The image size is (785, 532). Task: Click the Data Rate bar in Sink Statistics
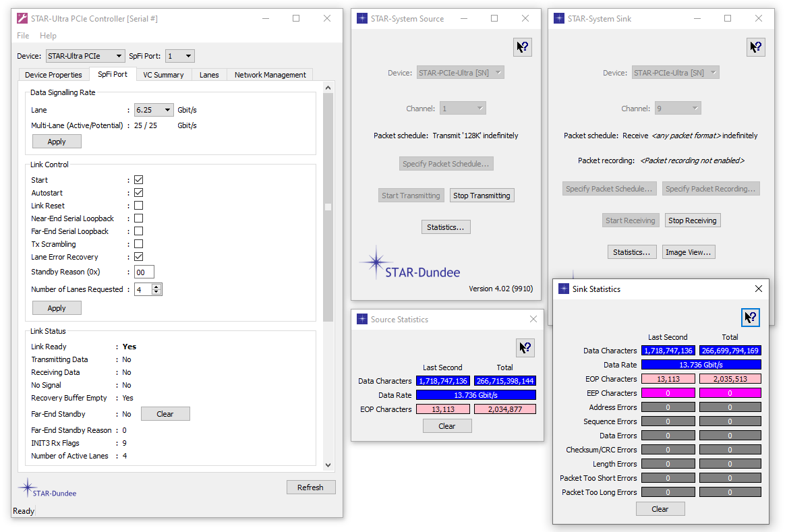coord(701,365)
